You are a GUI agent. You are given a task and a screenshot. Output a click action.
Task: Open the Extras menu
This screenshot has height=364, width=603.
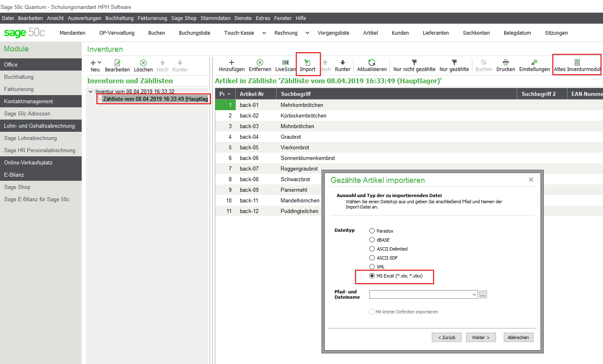[x=263, y=18]
